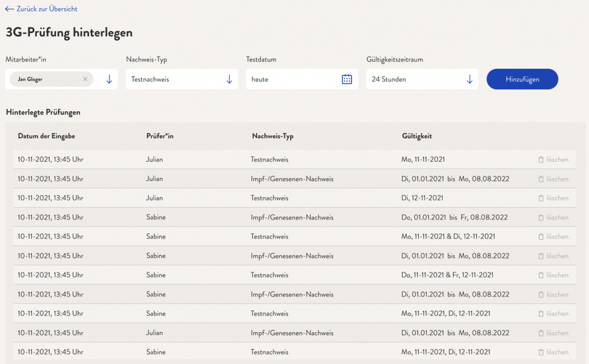Viewport: 589px width, 364px height.
Task: Delete the row valid 'Mo, 11-11-2021' by Julian
Action: click(554, 160)
